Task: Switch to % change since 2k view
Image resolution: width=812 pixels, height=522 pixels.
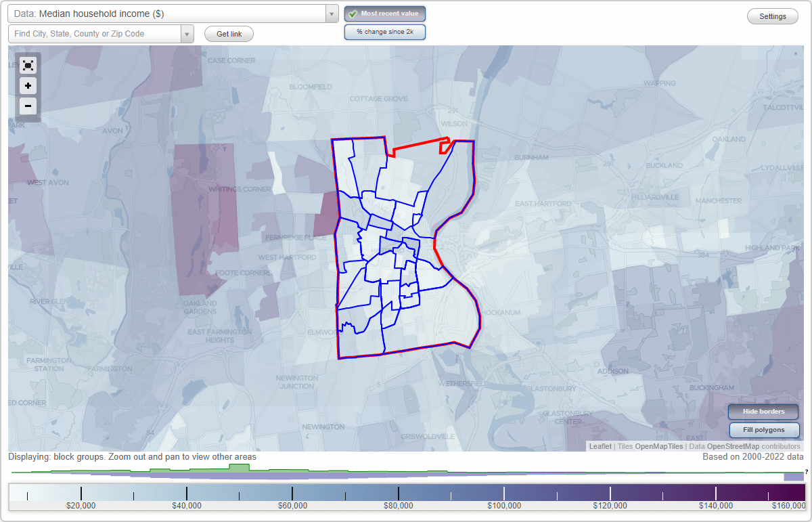Action: point(384,31)
